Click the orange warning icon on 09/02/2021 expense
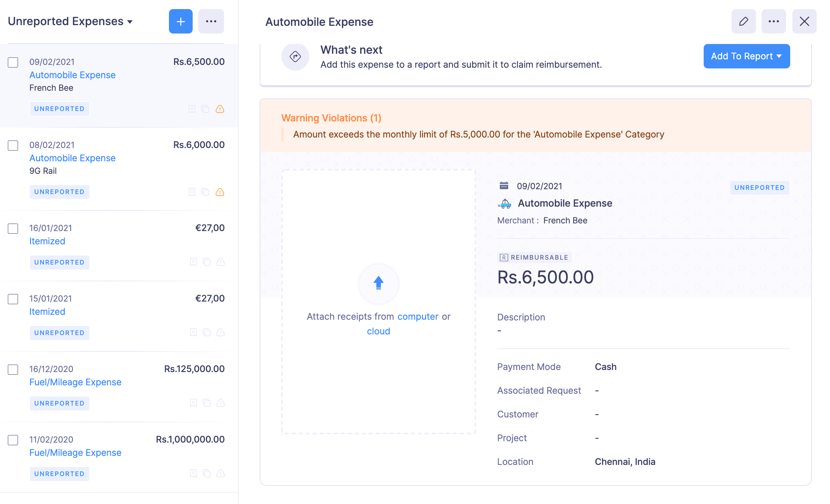Viewport: 830px width, 504px height. click(x=220, y=109)
